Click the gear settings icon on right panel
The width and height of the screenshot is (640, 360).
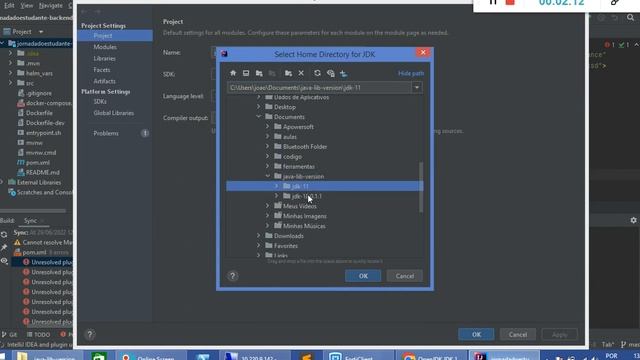point(633,220)
